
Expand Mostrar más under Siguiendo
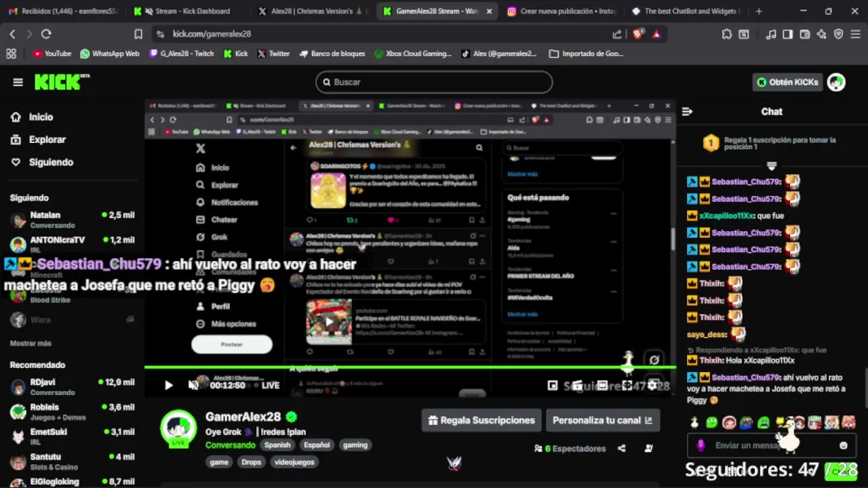point(31,344)
